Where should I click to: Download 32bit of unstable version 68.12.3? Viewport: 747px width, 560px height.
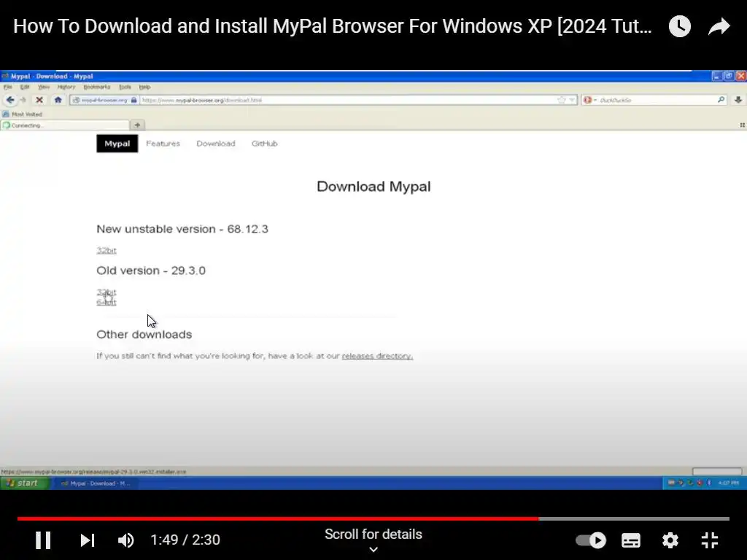click(x=107, y=251)
